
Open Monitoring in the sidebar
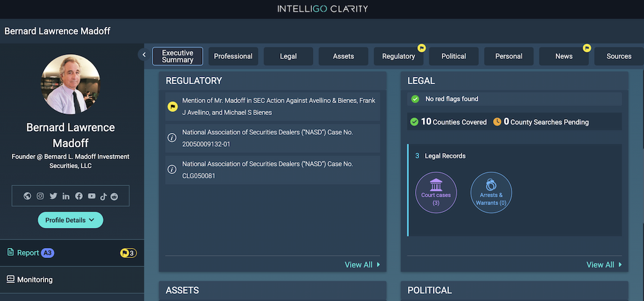point(35,280)
